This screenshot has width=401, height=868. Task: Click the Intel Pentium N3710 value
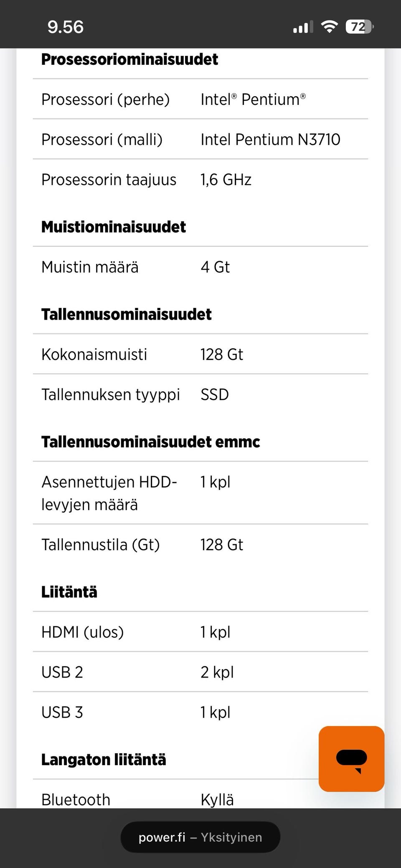click(270, 140)
